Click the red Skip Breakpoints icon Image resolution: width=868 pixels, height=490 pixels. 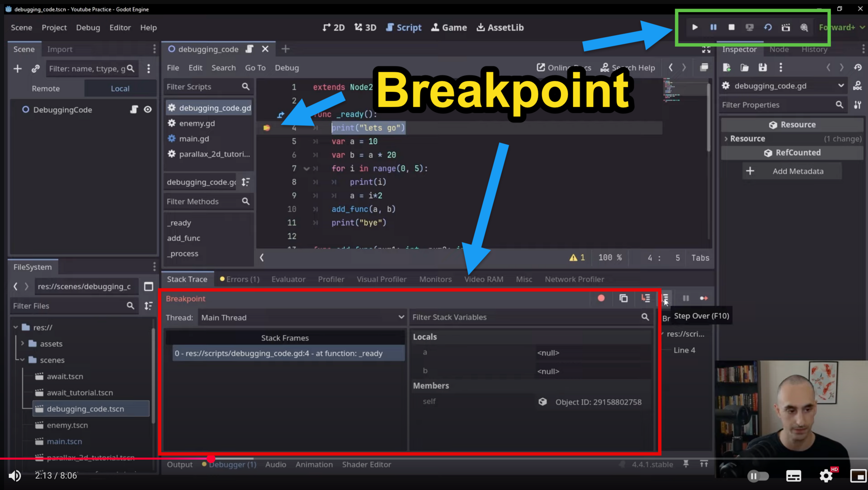(601, 298)
